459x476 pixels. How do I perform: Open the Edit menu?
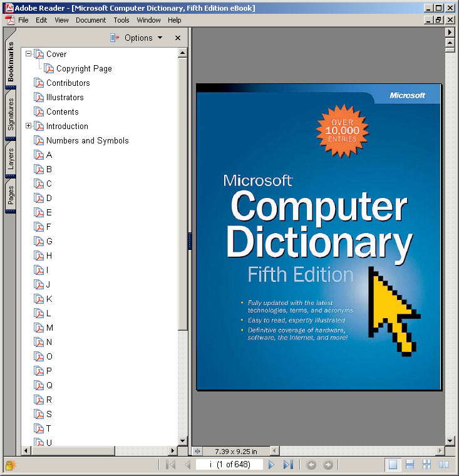[x=41, y=20]
